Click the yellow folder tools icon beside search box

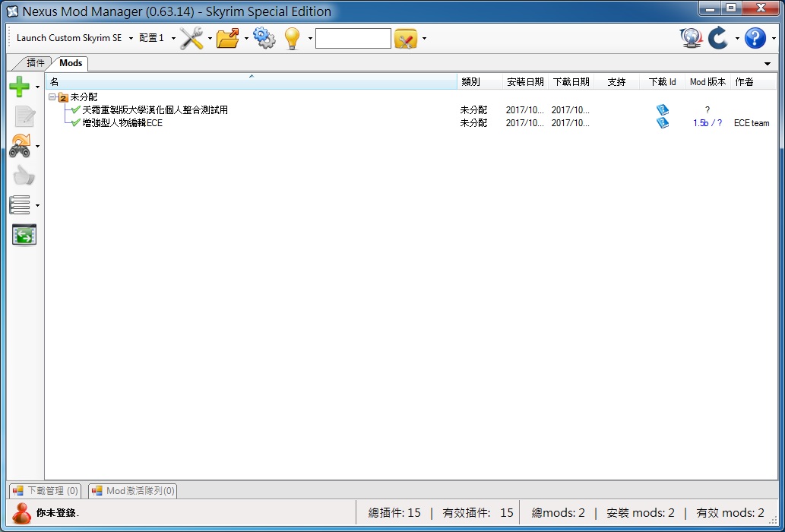(x=406, y=39)
